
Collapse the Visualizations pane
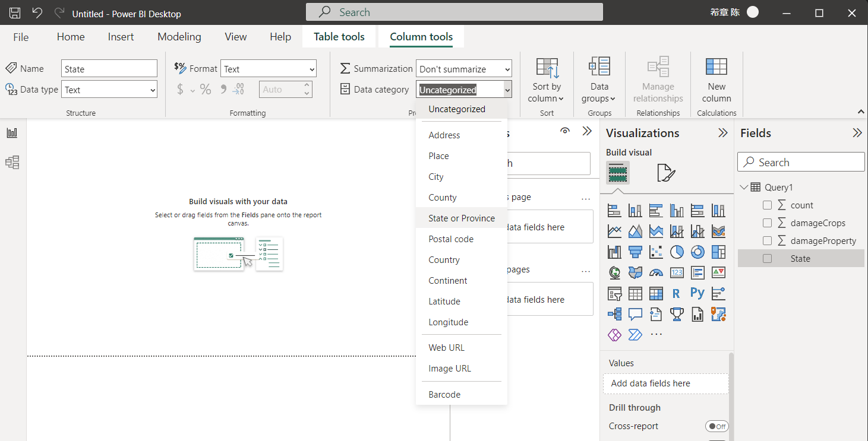pyautogui.click(x=722, y=133)
